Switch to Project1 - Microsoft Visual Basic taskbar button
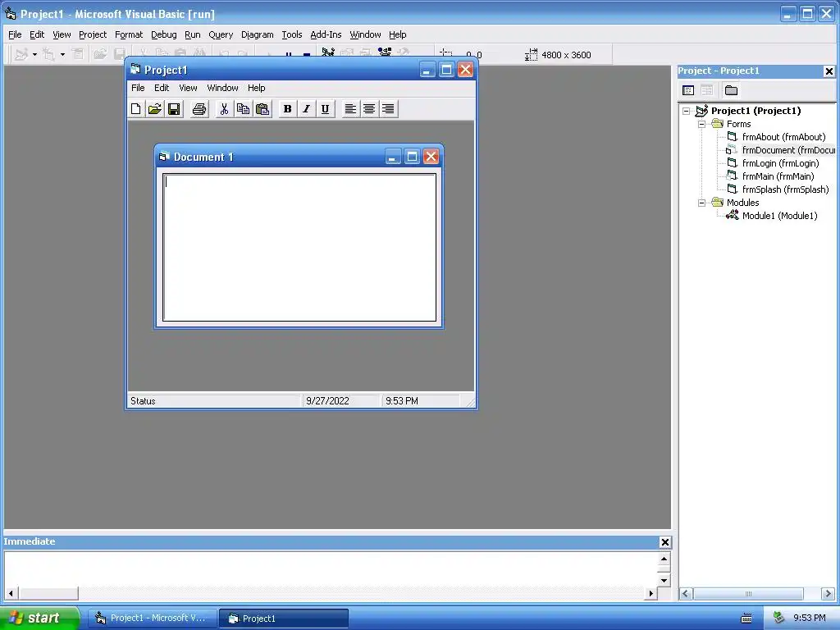This screenshot has height=630, width=840. pyautogui.click(x=153, y=619)
